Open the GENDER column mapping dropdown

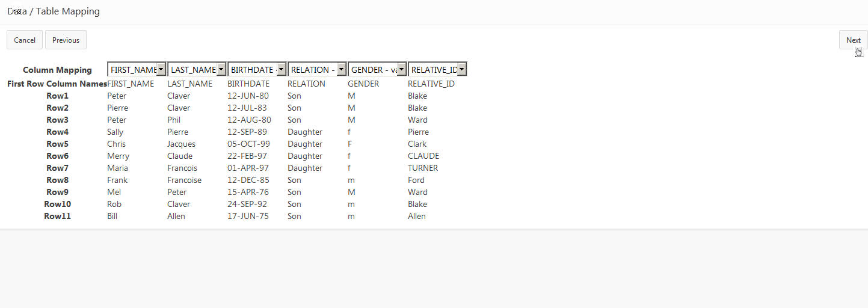[377, 70]
